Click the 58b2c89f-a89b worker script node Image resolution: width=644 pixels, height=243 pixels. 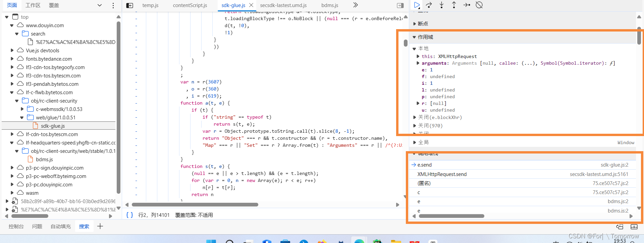click(68, 201)
